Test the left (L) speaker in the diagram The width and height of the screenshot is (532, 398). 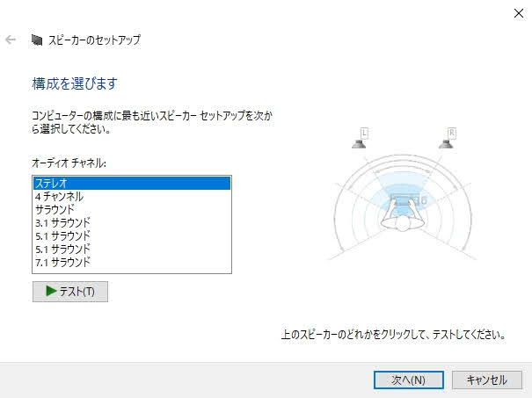(363, 139)
